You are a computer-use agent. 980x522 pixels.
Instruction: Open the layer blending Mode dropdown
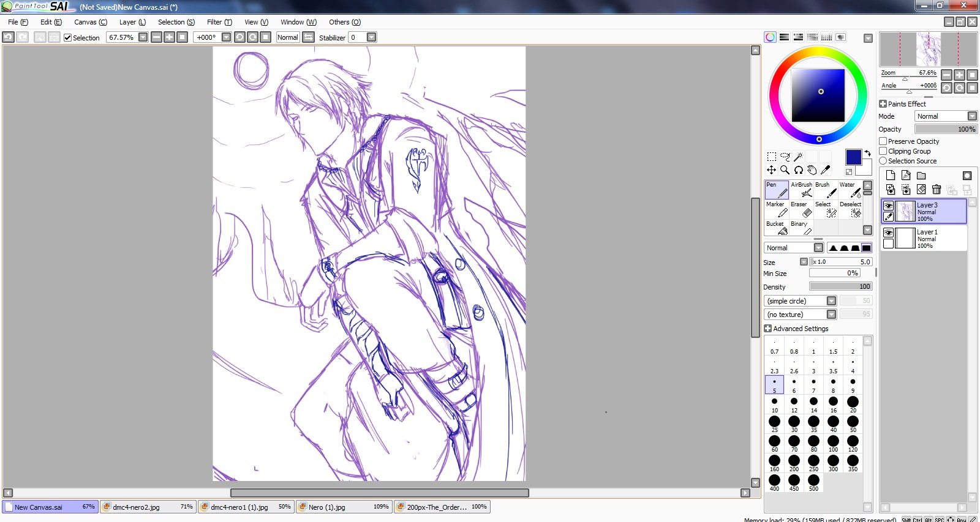pyautogui.click(x=972, y=116)
